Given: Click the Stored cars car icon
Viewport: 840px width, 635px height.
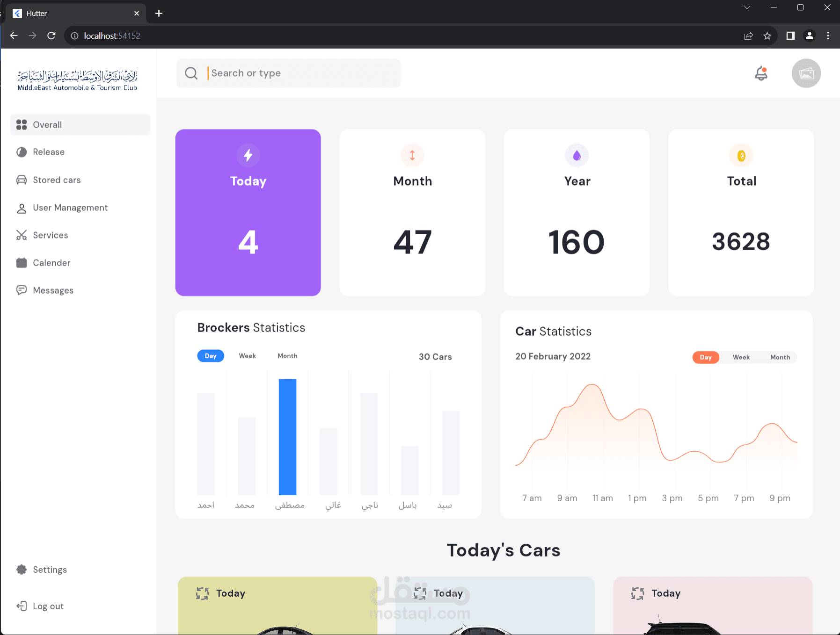Looking at the screenshot, I should point(22,180).
